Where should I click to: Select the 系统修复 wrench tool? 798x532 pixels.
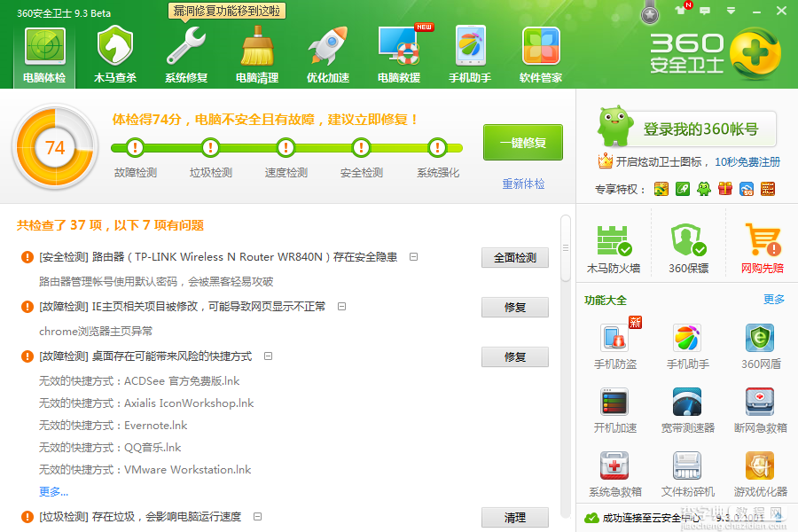click(x=186, y=54)
